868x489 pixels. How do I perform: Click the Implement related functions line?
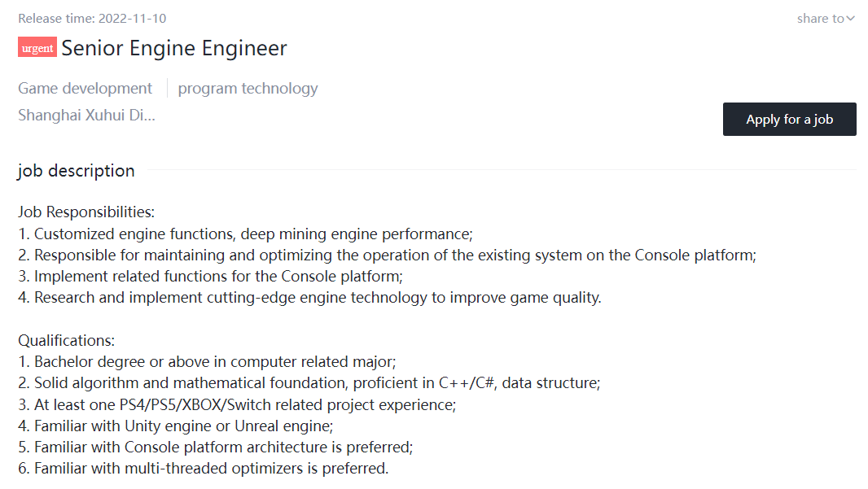pyautogui.click(x=210, y=276)
